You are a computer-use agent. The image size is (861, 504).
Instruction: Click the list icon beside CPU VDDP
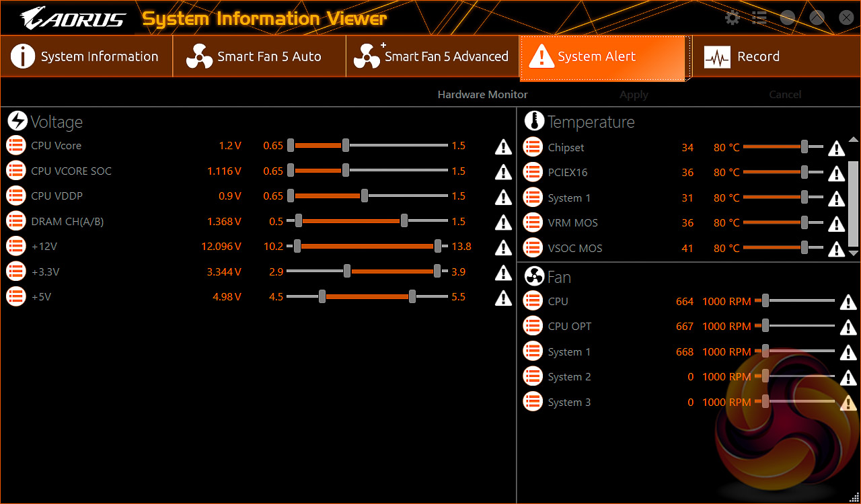(x=15, y=196)
